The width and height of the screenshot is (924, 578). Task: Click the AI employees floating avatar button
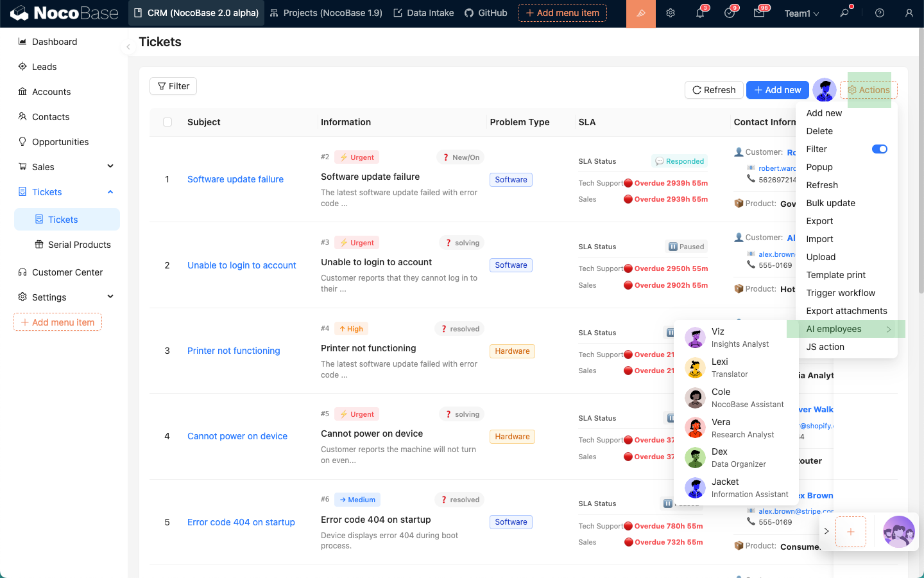[x=898, y=532]
